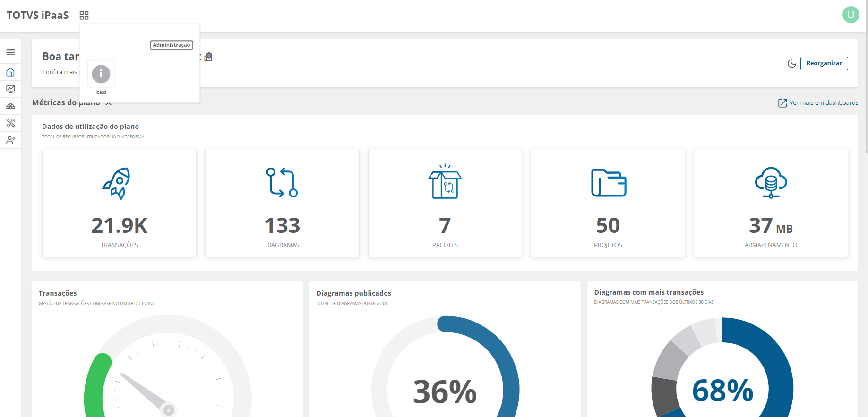
Task: Click the flow icon on the Diagramas card
Action: (282, 182)
